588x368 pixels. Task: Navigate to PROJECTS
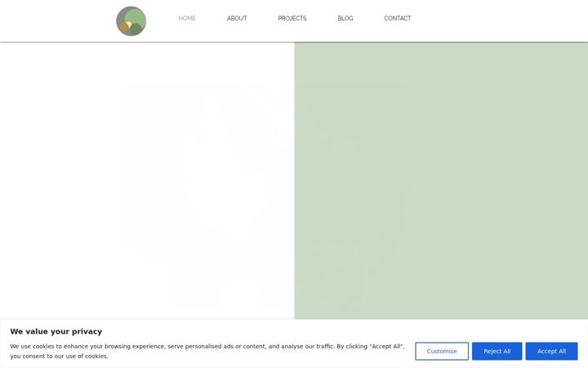point(292,18)
